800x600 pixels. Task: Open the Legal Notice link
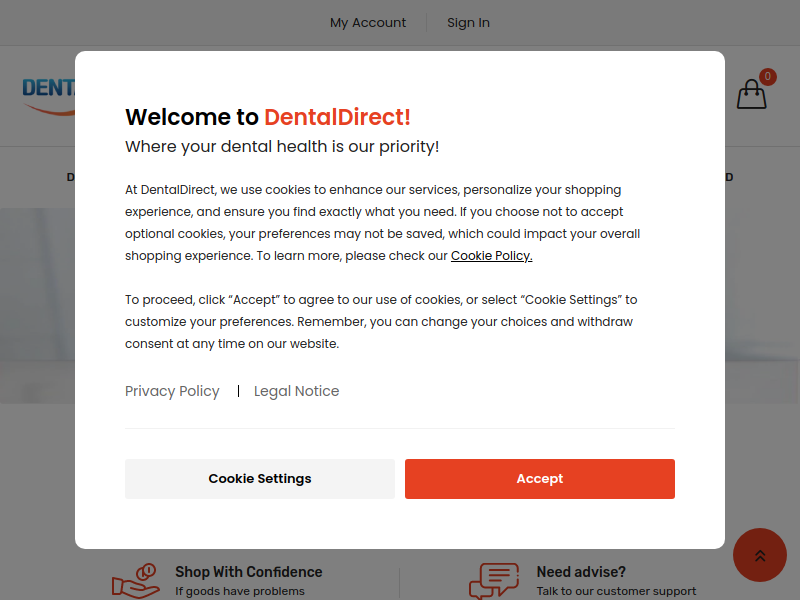pos(296,391)
